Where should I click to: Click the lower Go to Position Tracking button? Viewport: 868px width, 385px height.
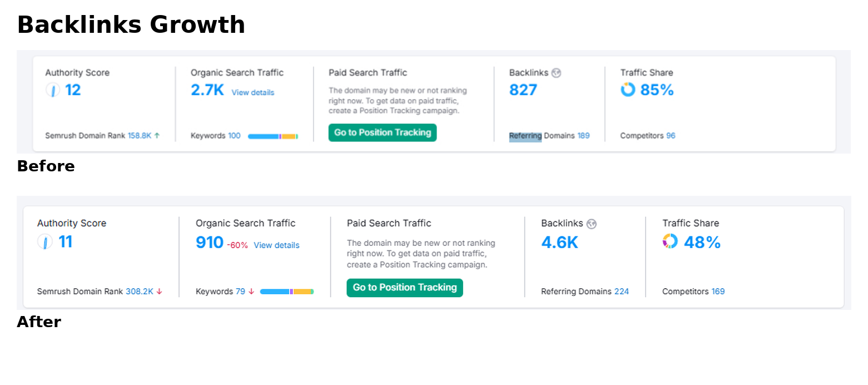405,288
